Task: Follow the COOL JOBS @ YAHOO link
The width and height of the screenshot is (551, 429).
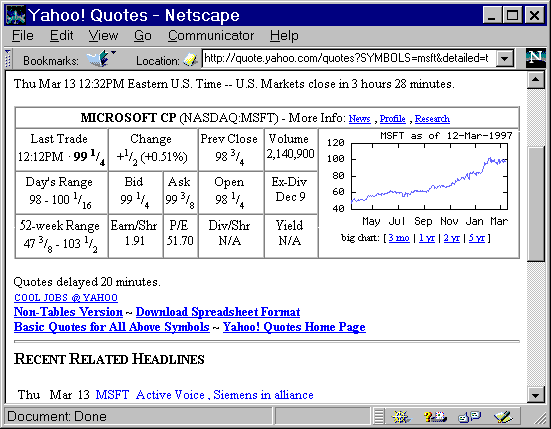Action: (x=66, y=298)
